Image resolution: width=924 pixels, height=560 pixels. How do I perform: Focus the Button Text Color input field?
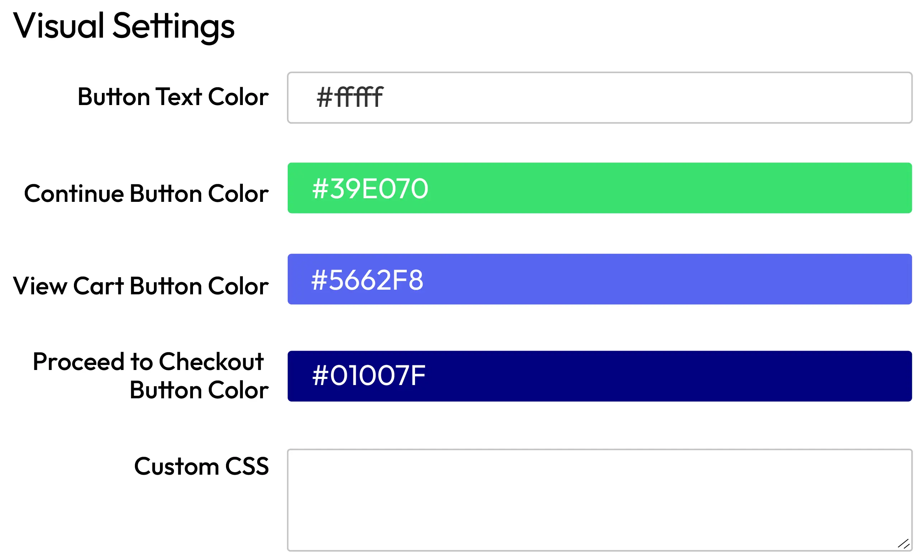pos(600,98)
